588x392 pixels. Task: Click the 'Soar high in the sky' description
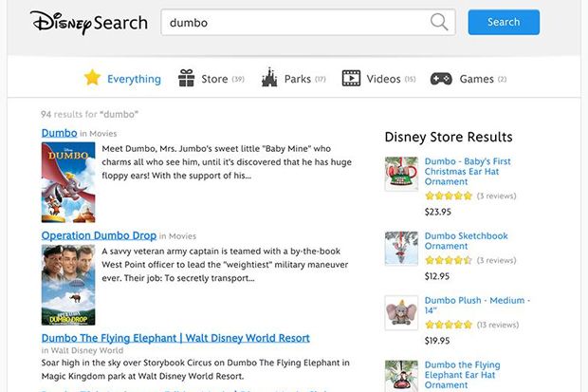coord(195,369)
